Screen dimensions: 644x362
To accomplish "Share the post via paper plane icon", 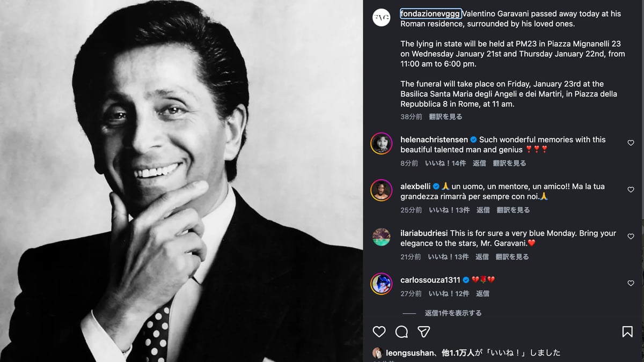I will pos(424,332).
